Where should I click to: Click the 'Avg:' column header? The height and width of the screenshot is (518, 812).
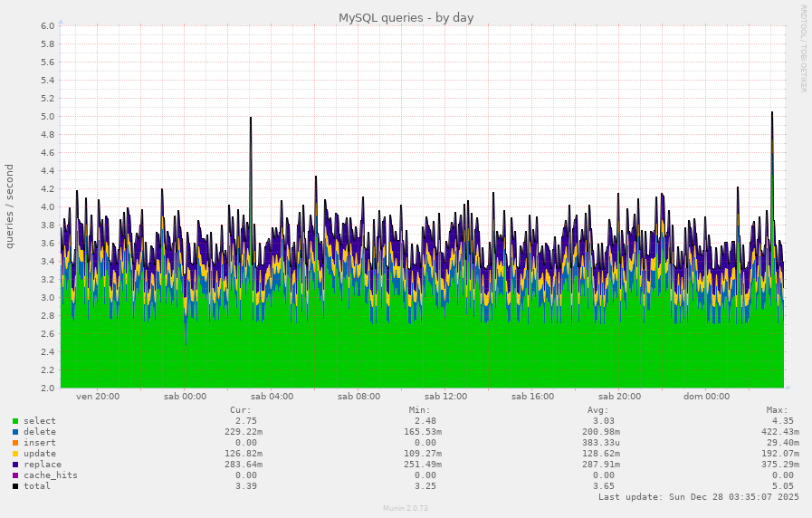pyautogui.click(x=598, y=410)
